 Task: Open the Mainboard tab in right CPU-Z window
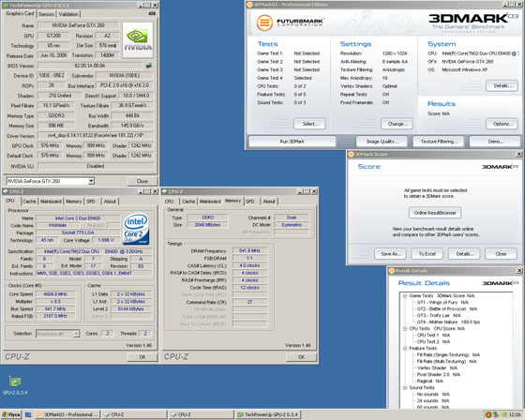point(210,202)
